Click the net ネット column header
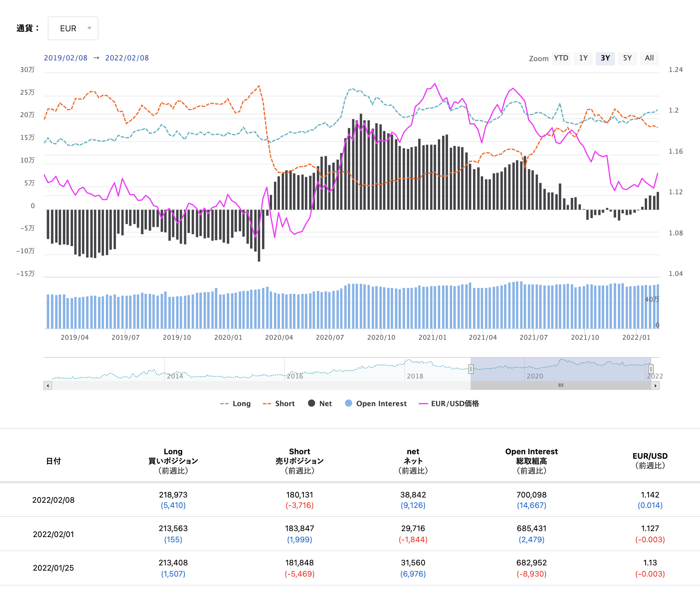The height and width of the screenshot is (590, 700). (x=413, y=461)
